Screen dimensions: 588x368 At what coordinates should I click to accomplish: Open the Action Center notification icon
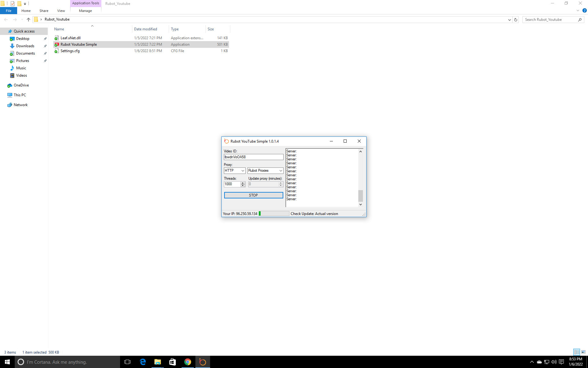pos(561,362)
